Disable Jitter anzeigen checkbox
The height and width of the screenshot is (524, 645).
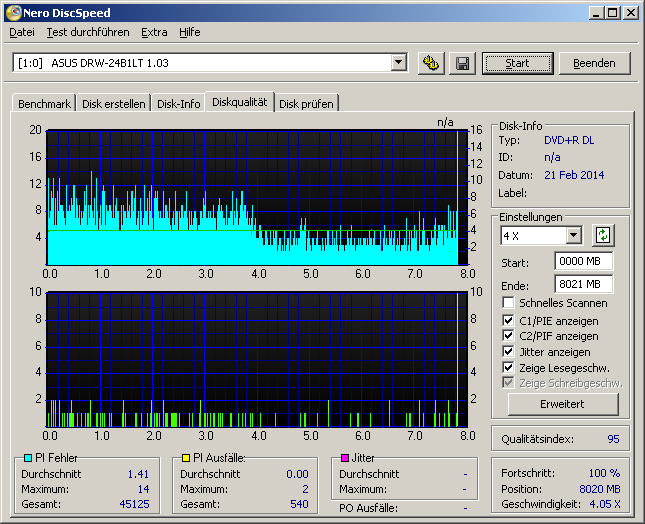click(508, 352)
